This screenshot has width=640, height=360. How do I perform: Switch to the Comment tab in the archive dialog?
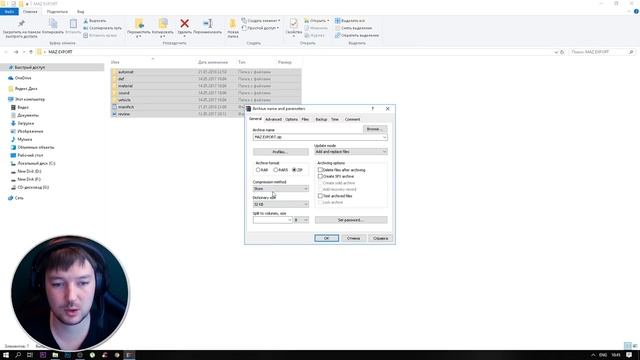tap(352, 119)
